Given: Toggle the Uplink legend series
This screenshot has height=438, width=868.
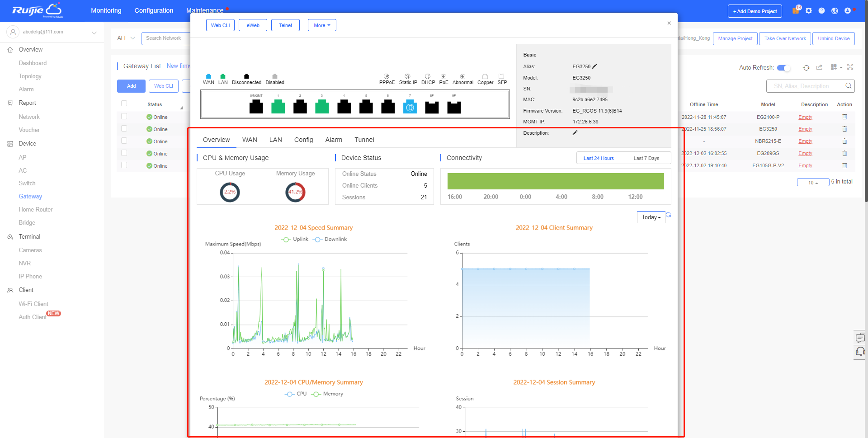Looking at the screenshot, I should (295, 240).
